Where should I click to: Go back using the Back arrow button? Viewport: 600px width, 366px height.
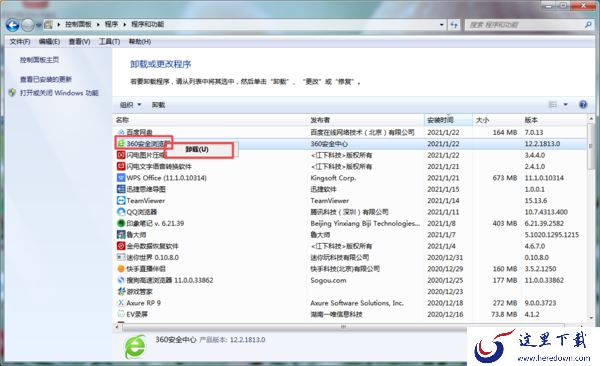pos(13,25)
